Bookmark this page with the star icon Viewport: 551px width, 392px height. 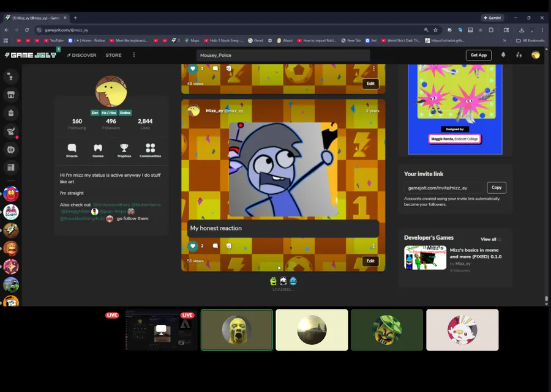(435, 30)
